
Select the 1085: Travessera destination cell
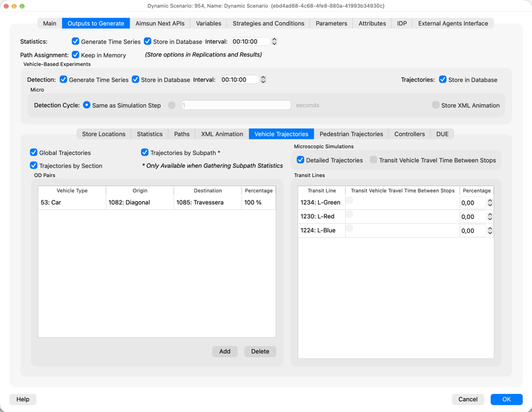click(207, 203)
